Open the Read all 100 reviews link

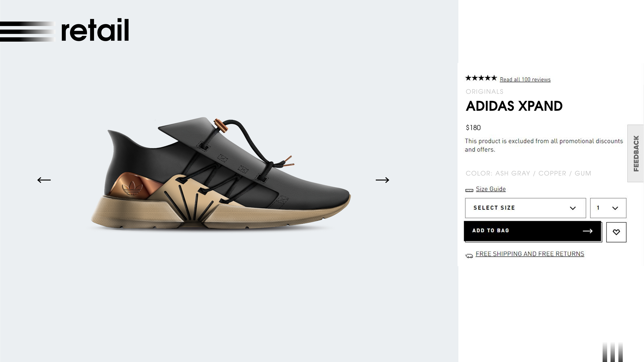[x=525, y=80]
